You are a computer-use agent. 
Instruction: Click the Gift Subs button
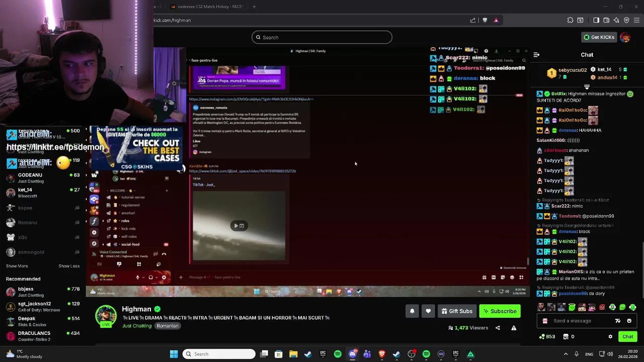[x=457, y=311]
